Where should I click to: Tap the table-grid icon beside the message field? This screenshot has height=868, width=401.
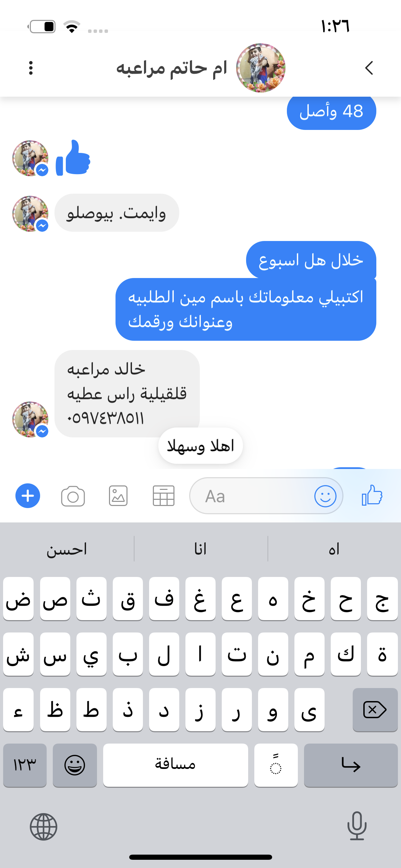(163, 496)
